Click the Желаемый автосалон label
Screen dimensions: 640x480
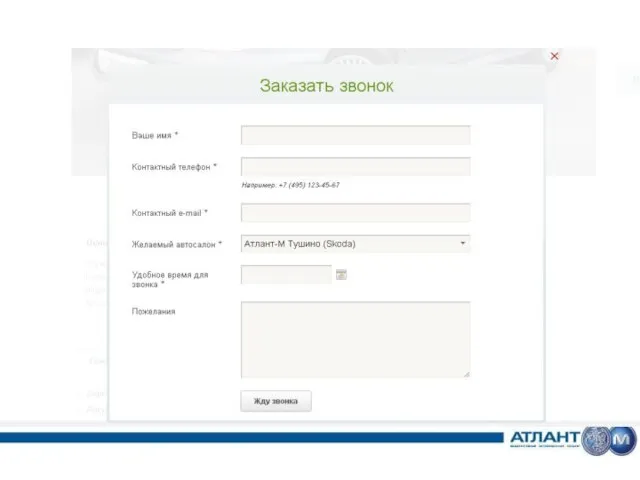pyautogui.click(x=177, y=244)
